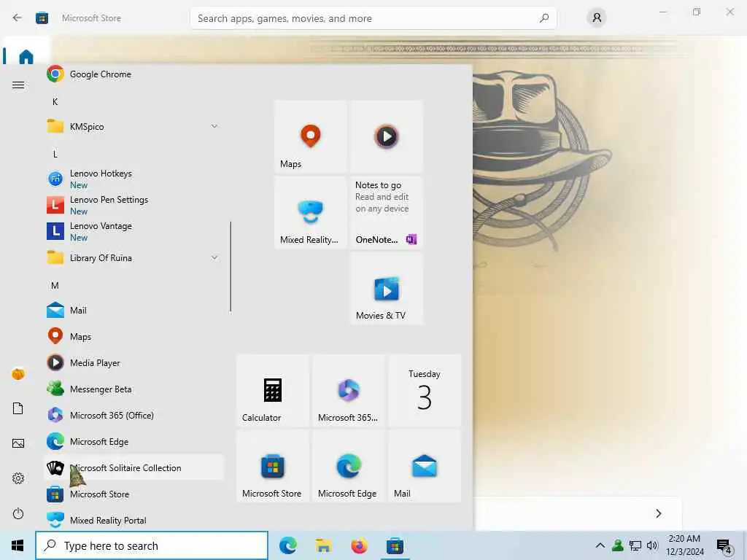Click the Microsoft Edge tile

[349, 466]
